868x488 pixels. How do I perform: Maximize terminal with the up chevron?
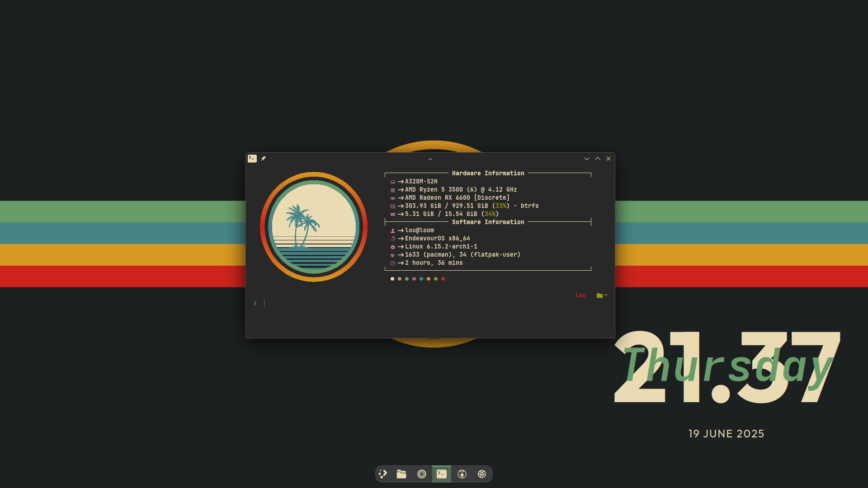coord(598,159)
